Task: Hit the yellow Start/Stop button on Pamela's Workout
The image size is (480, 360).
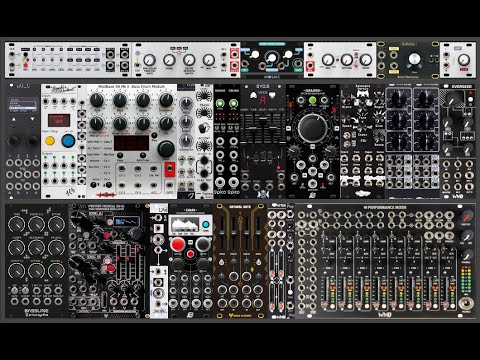Action: tap(50, 141)
